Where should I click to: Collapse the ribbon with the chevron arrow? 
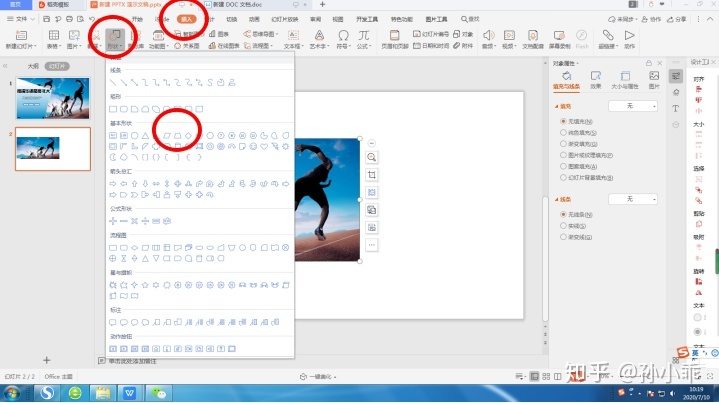(x=711, y=19)
